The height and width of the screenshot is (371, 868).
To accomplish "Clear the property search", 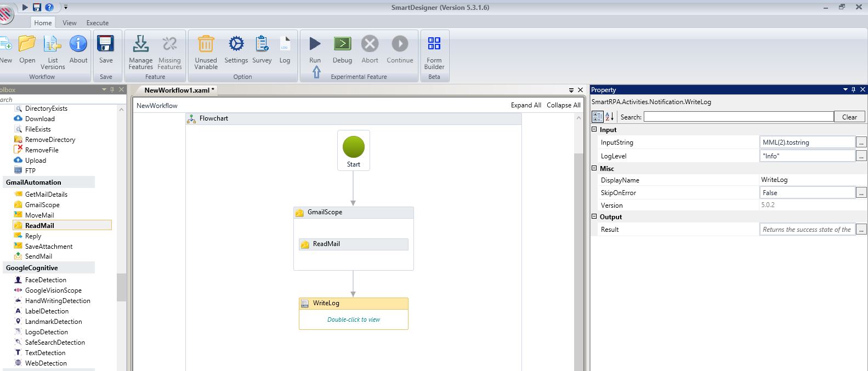I will click(x=849, y=117).
